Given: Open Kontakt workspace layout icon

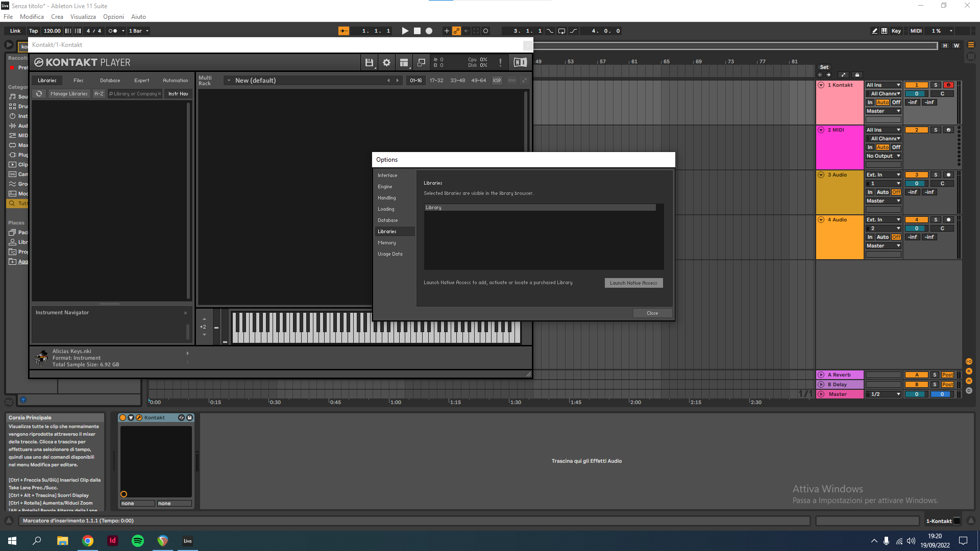Looking at the screenshot, I should (404, 63).
